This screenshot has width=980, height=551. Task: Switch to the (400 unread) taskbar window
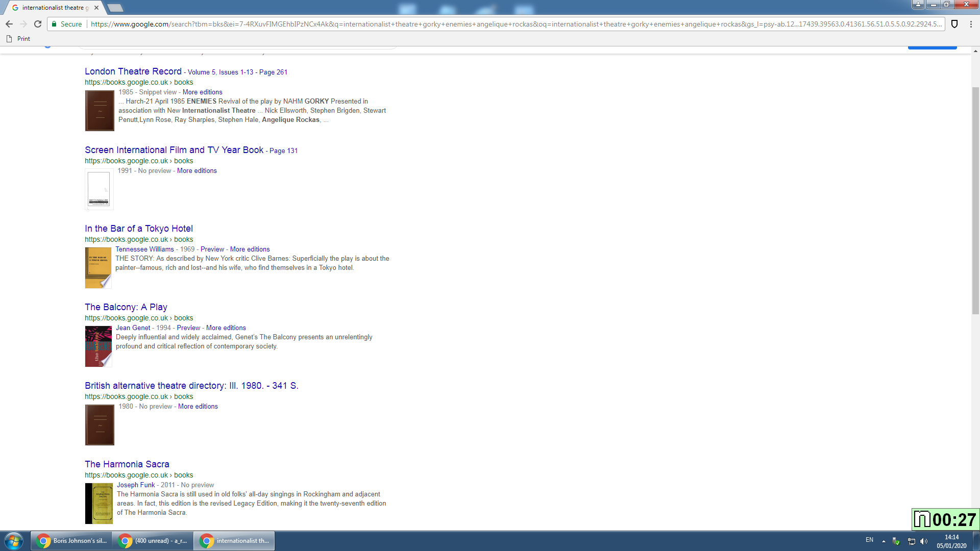153,541
